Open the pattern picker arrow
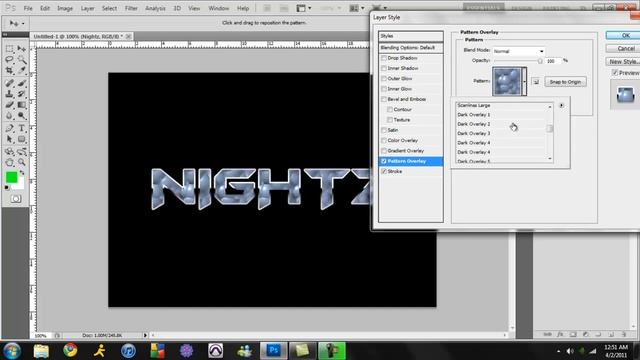Viewport: 640px width, 360px height. [524, 82]
